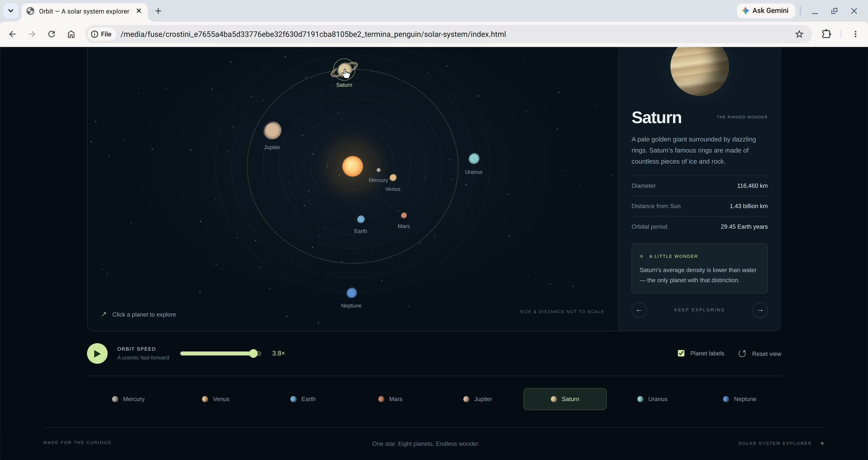
Task: Select the highlighted Saturn tab
Action: click(x=565, y=399)
